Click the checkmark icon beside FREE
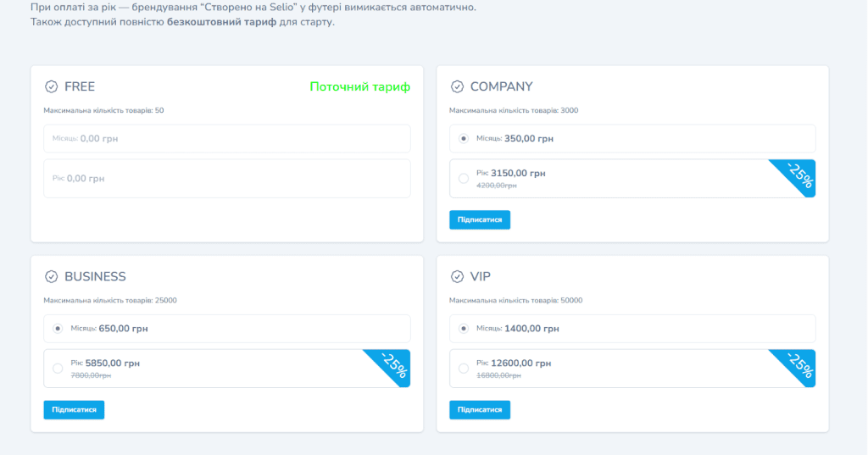This screenshot has width=868, height=455. point(51,86)
